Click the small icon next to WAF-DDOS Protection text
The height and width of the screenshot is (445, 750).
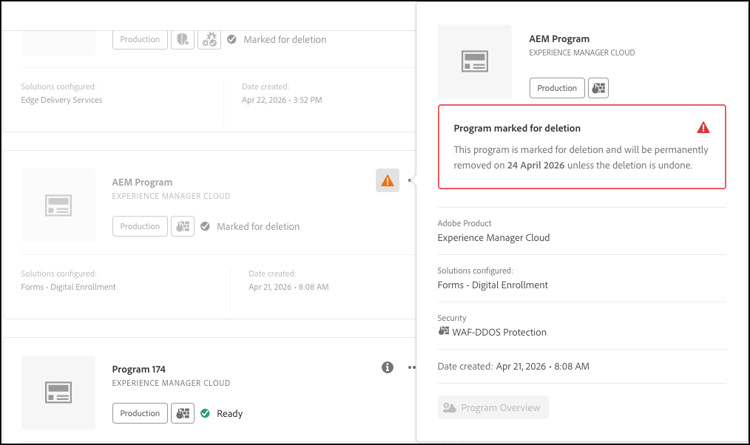(x=444, y=331)
